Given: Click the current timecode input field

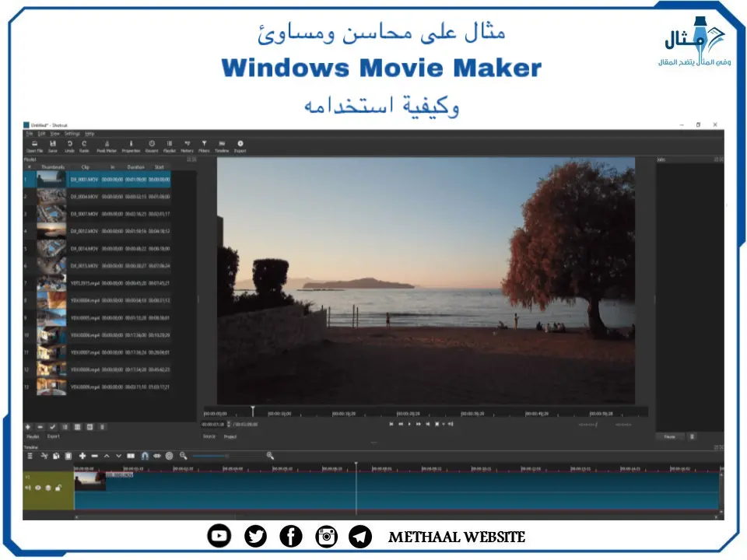Looking at the screenshot, I should pyautogui.click(x=213, y=425).
